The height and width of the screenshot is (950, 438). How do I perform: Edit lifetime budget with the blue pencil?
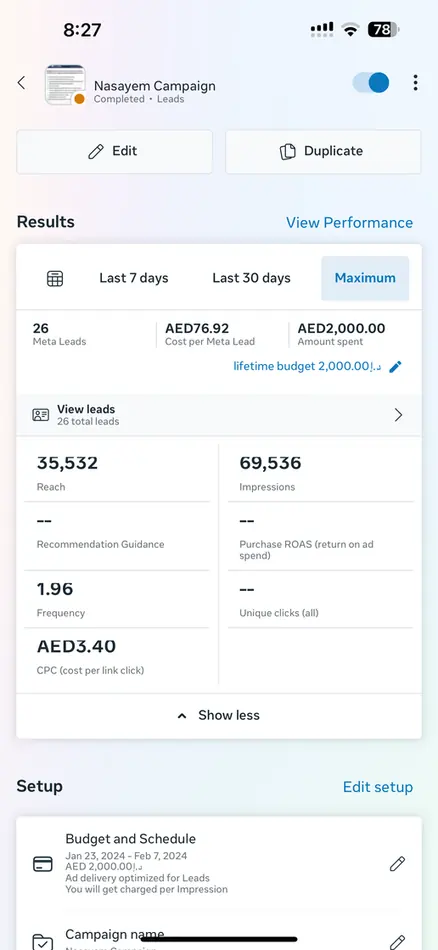click(x=396, y=367)
